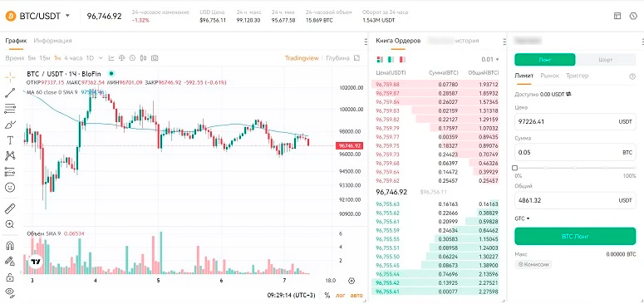Screen dimensions: 644x304
Task: Open the GTC time-in-force dropdown
Action: (522, 218)
